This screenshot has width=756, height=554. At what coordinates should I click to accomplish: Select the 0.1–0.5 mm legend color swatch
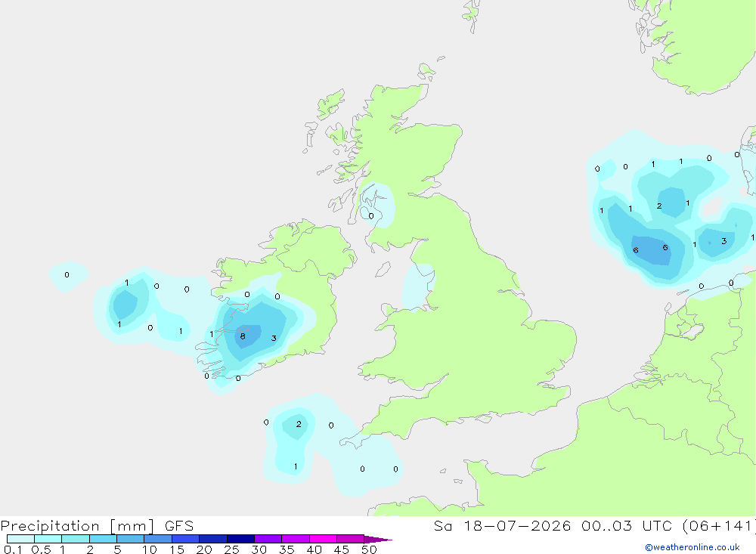20,539
